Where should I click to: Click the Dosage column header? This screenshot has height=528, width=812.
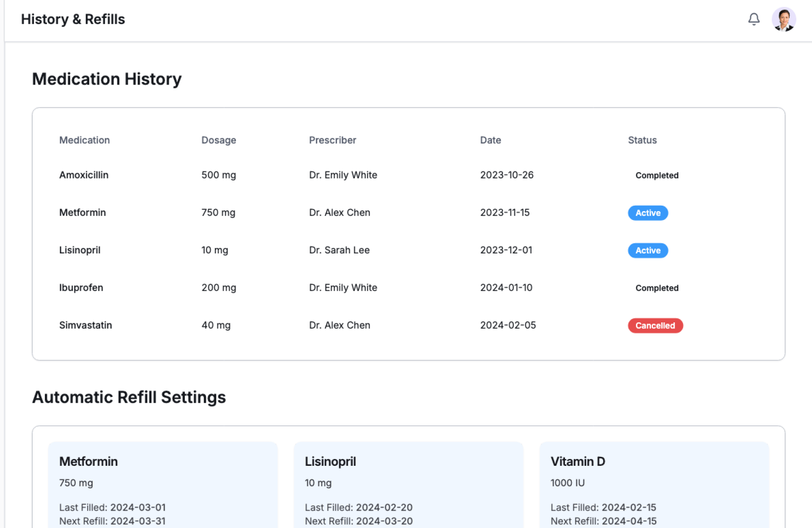pyautogui.click(x=218, y=140)
